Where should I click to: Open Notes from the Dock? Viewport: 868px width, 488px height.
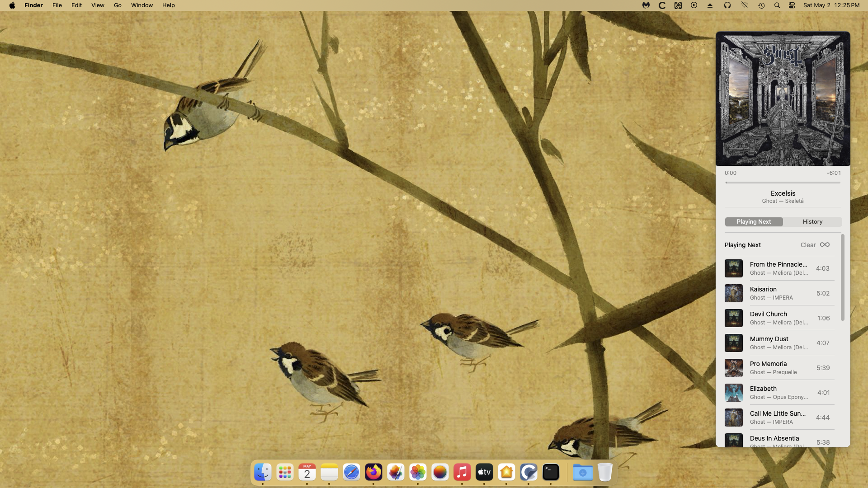pos(329,473)
